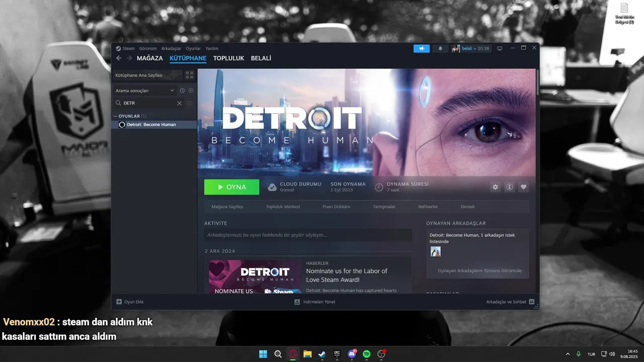Click the Steam news megaphone icon
The width and height of the screenshot is (644, 362).
coord(422,49)
